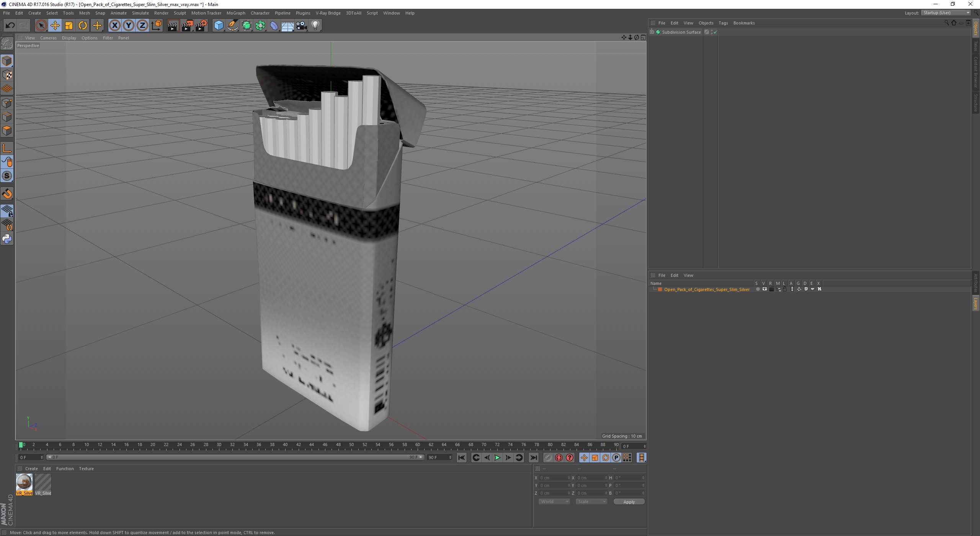
Task: Click Render View clapperboard icon
Action: [x=173, y=26]
